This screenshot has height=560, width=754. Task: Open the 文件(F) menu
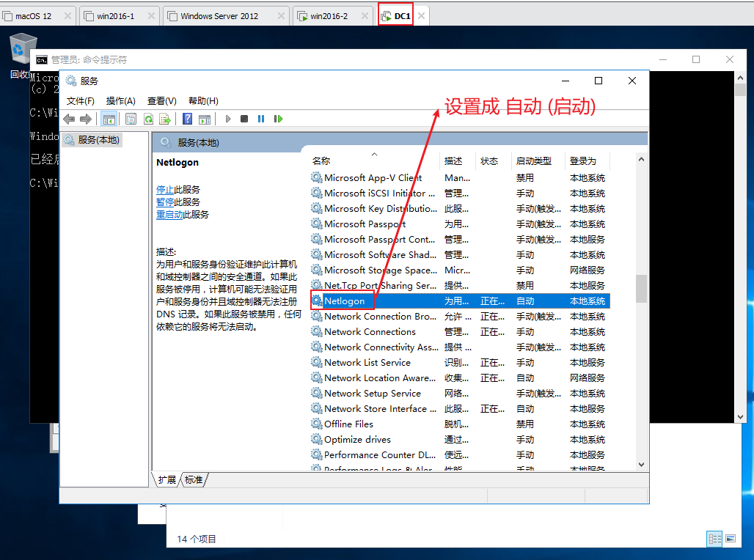(80, 101)
